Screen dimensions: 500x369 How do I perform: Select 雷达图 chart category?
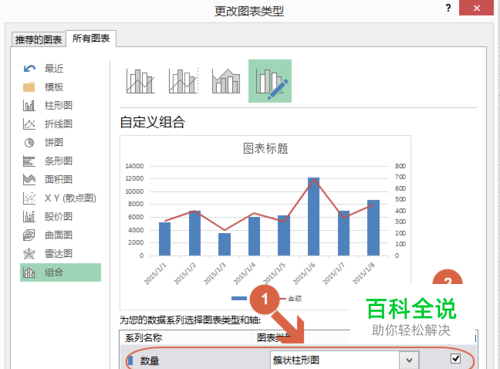[x=59, y=254]
